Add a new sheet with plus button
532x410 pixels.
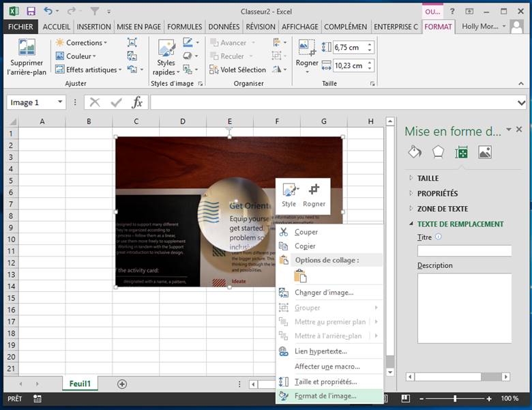pyautogui.click(x=122, y=384)
